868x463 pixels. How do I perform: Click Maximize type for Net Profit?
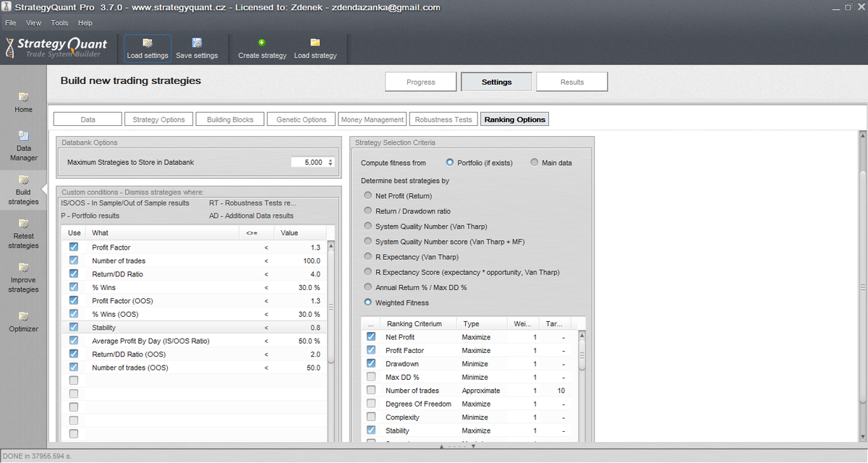click(476, 337)
